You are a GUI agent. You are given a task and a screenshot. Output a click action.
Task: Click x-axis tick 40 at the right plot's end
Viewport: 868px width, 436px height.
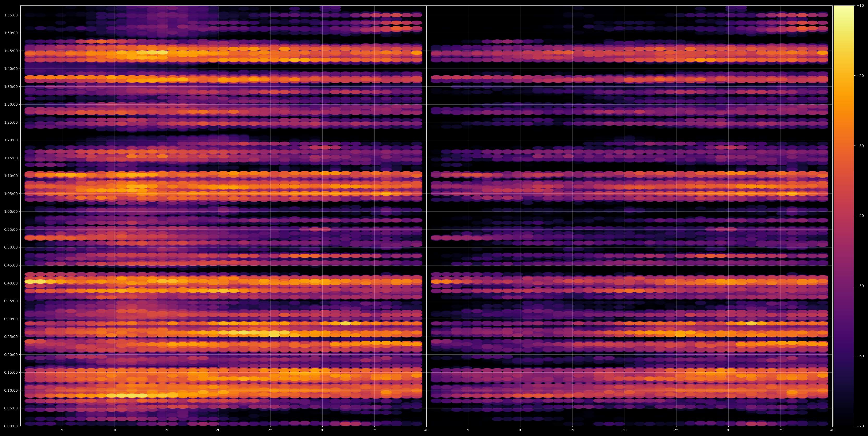(832, 430)
